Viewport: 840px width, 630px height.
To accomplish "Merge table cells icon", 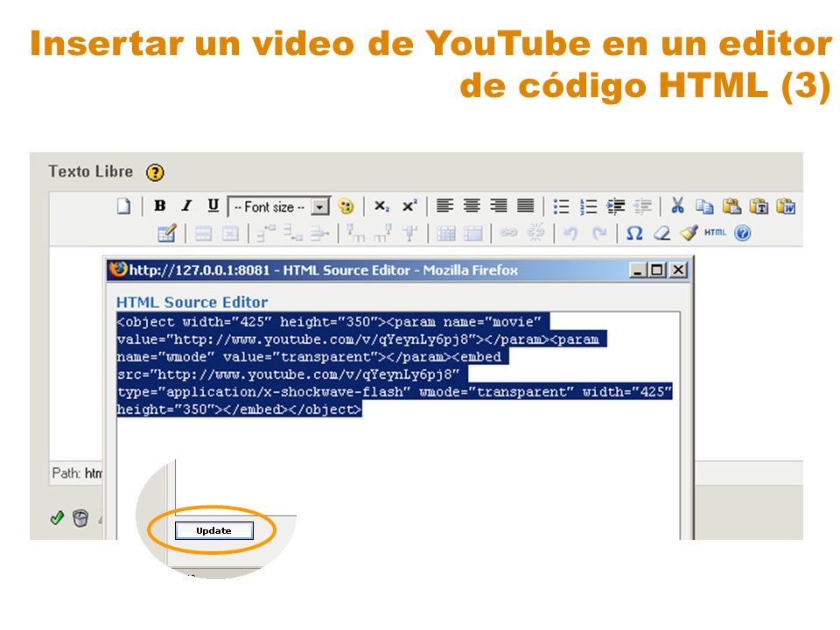I will tap(473, 234).
